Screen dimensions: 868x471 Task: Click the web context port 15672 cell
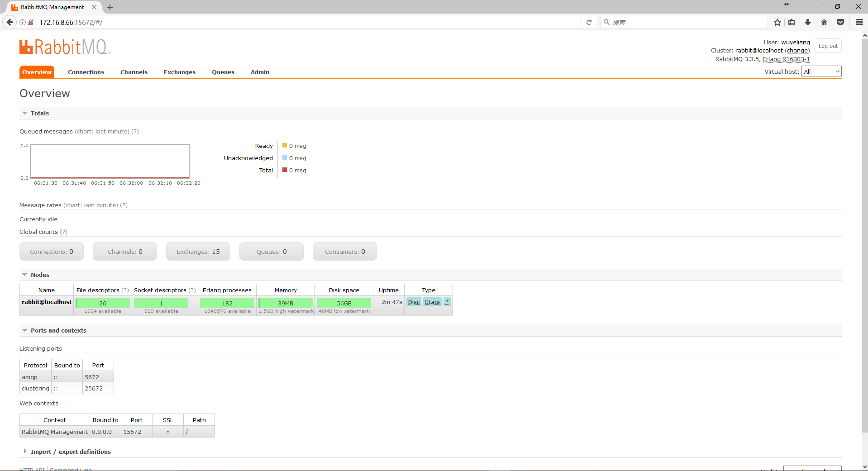coord(137,432)
